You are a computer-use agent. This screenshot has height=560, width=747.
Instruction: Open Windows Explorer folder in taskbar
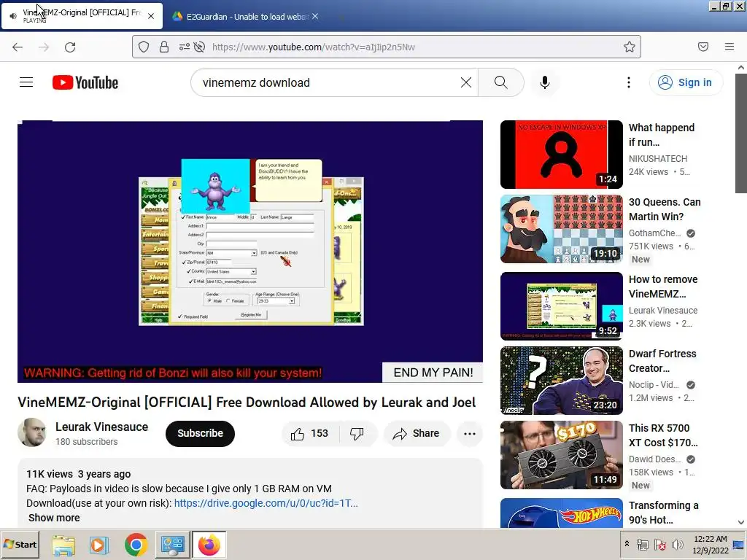click(63, 544)
